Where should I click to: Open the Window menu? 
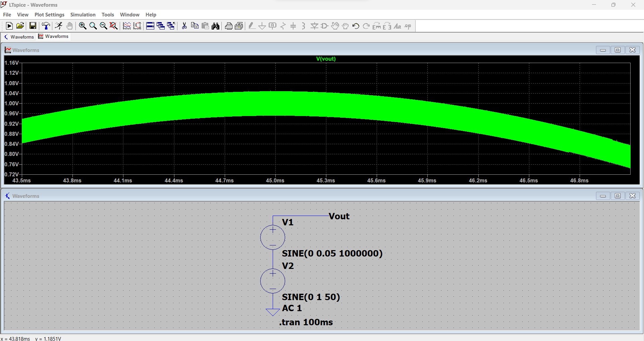(x=129, y=15)
